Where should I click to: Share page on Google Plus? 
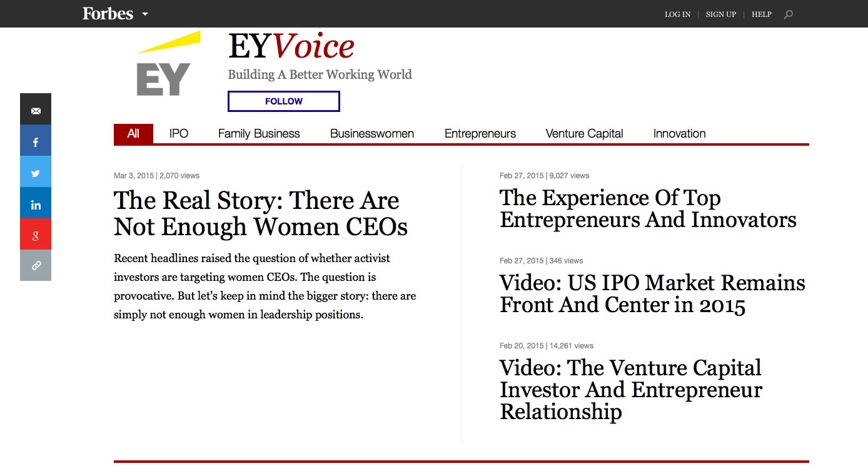click(36, 235)
